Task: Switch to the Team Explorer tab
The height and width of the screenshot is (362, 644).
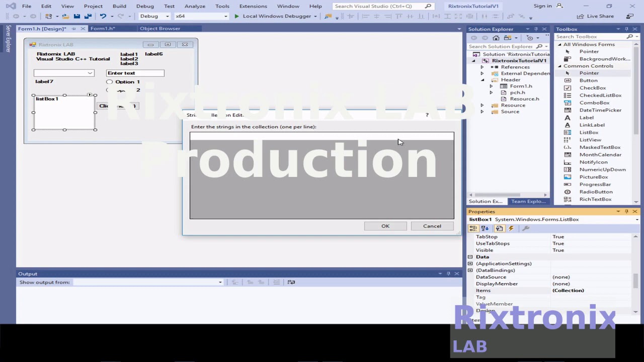Action: tap(528, 201)
